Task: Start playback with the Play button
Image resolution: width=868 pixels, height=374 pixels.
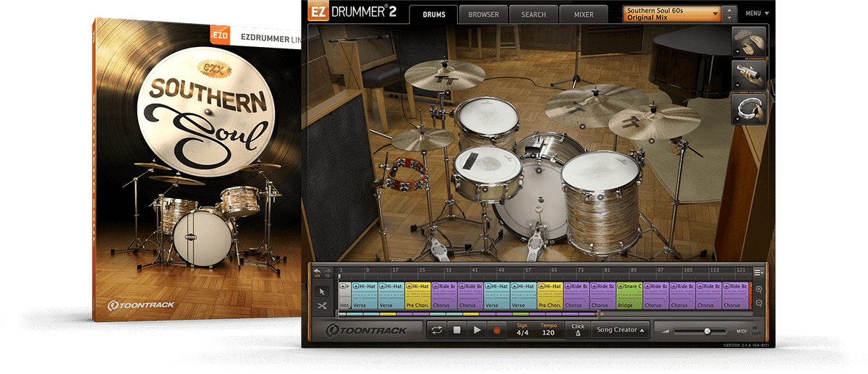Action: point(477,330)
